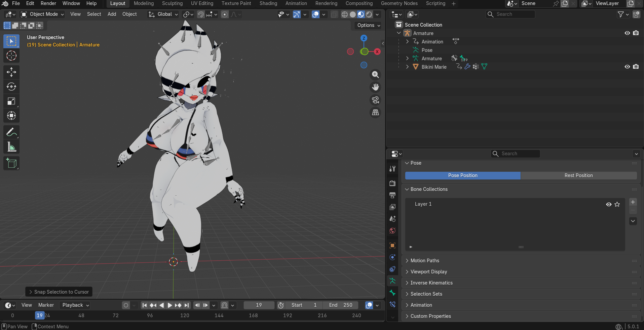Activate the 3D Cursor tool
Viewport: 644px width, 330px height.
point(11,56)
